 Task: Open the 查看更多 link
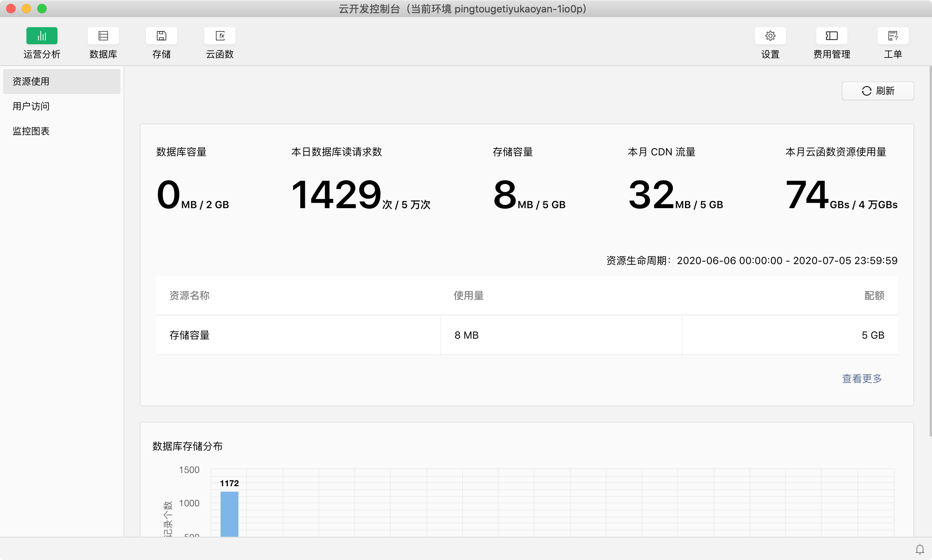862,378
